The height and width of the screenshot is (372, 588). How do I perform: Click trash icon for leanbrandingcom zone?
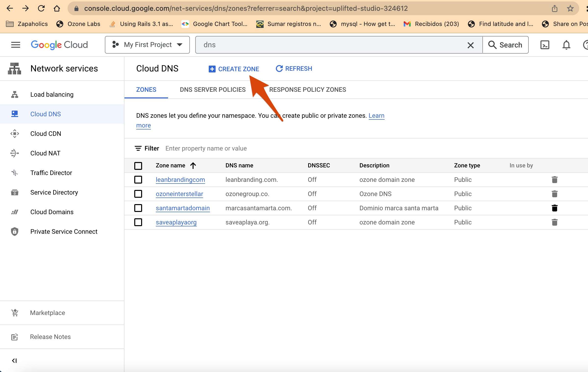554,180
